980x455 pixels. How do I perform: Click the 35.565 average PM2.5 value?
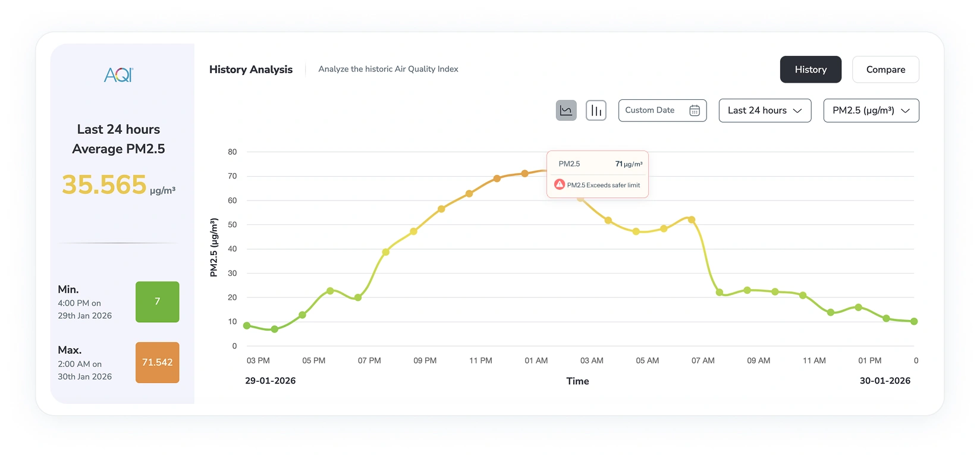point(104,184)
